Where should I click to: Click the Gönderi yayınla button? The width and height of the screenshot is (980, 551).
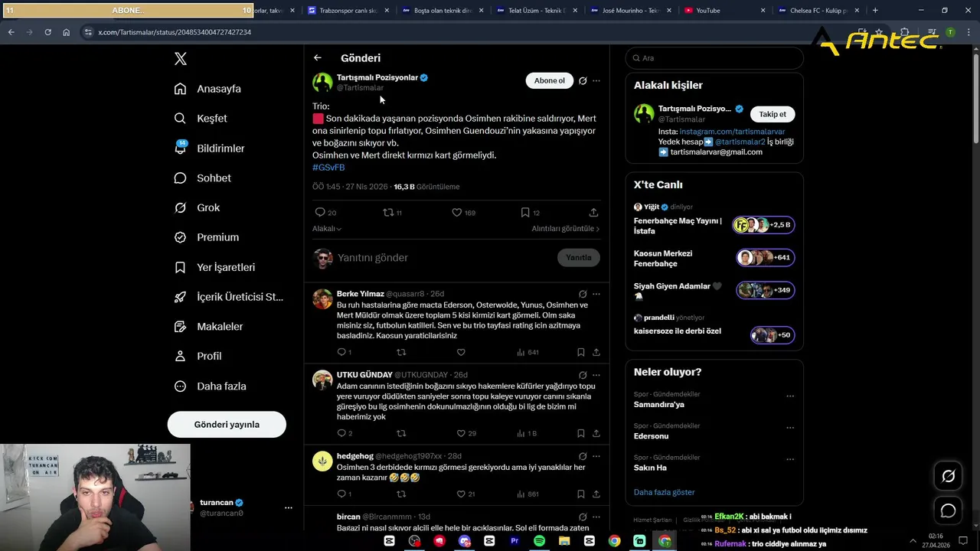[227, 425]
